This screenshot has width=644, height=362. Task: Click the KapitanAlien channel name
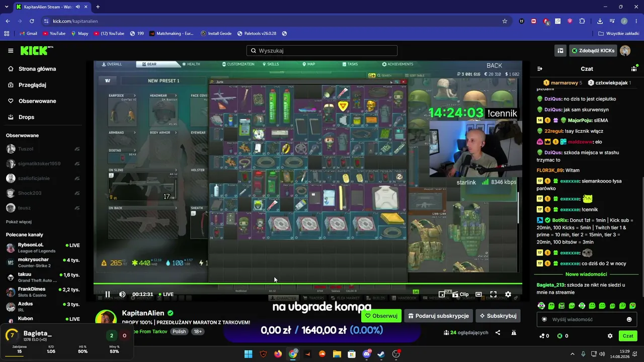tap(143, 313)
